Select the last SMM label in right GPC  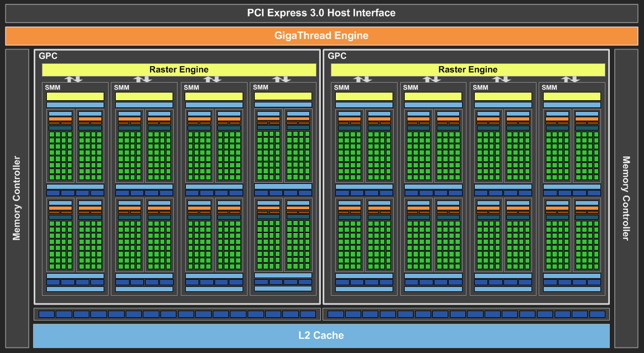pos(549,88)
